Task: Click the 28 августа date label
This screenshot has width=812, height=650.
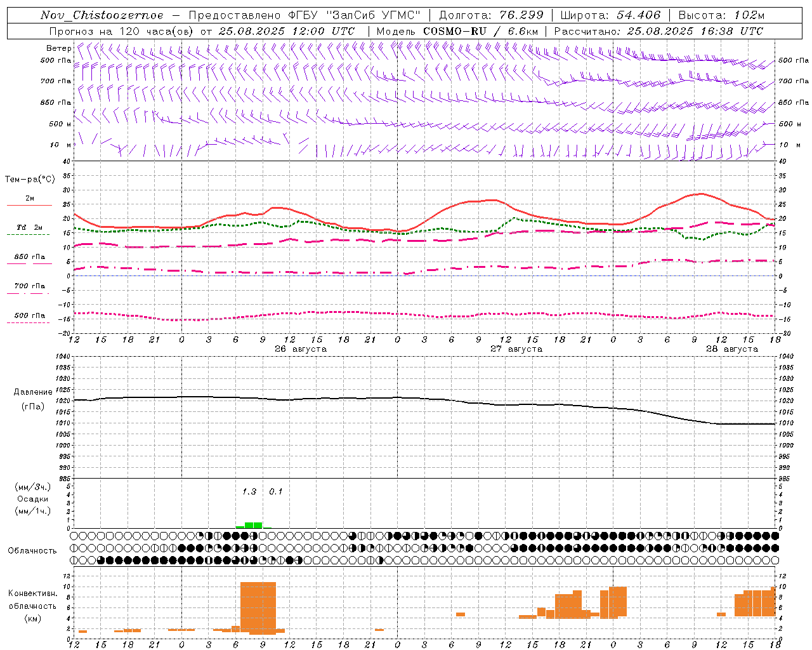Action: click(732, 349)
